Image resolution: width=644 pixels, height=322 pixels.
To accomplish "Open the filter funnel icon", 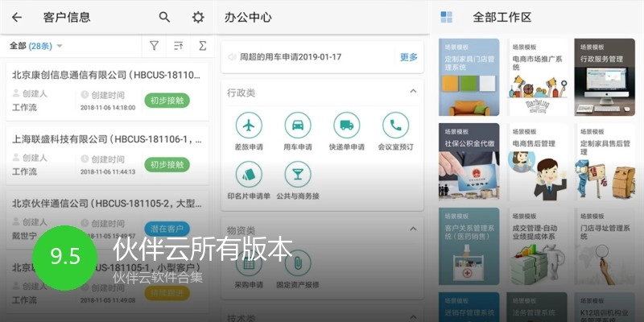I will point(154,46).
